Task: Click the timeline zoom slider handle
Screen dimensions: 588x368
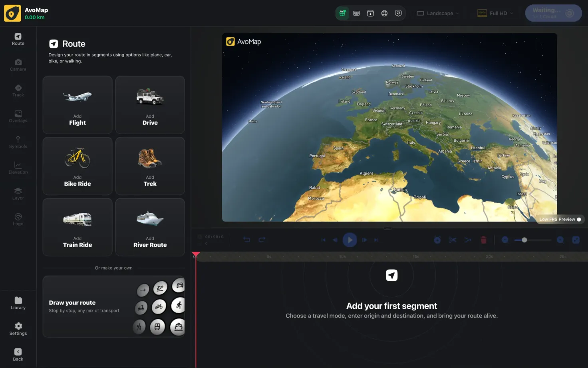Action: tap(524, 240)
